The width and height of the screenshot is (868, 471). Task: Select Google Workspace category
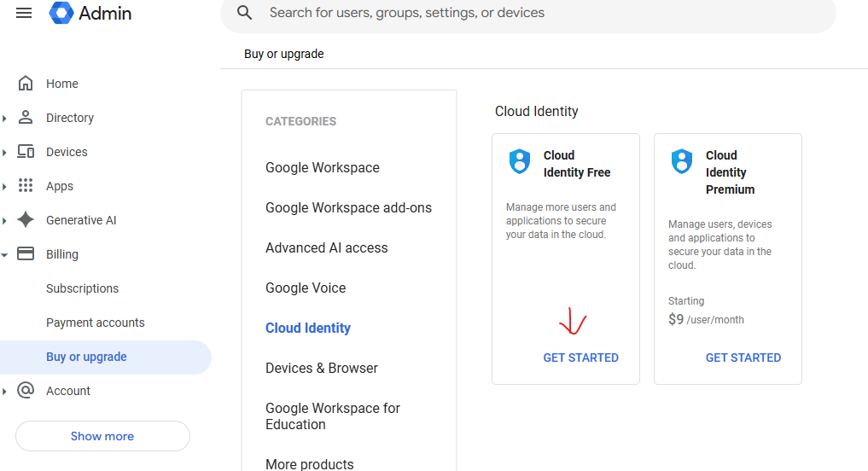pos(322,167)
